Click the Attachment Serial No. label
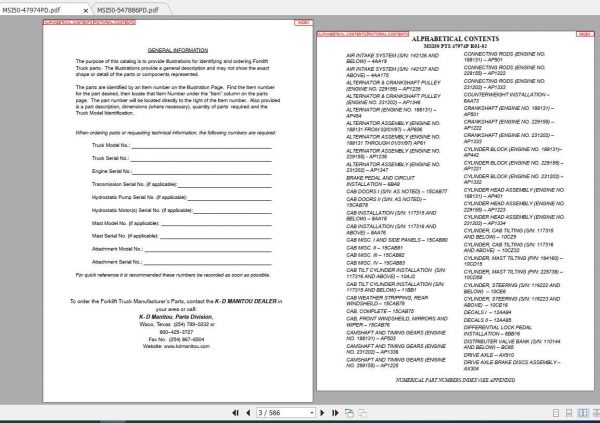The image size is (600, 423). (x=117, y=262)
